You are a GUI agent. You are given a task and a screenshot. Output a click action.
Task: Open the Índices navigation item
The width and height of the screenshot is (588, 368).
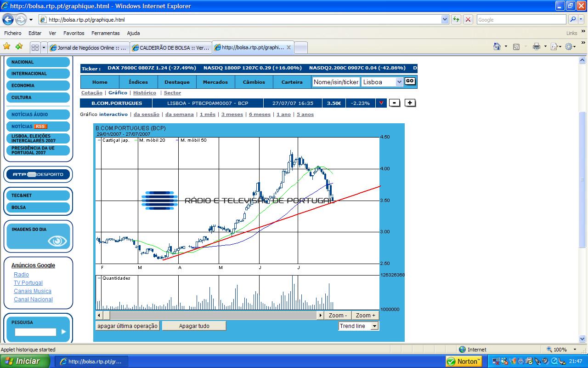pyautogui.click(x=138, y=82)
